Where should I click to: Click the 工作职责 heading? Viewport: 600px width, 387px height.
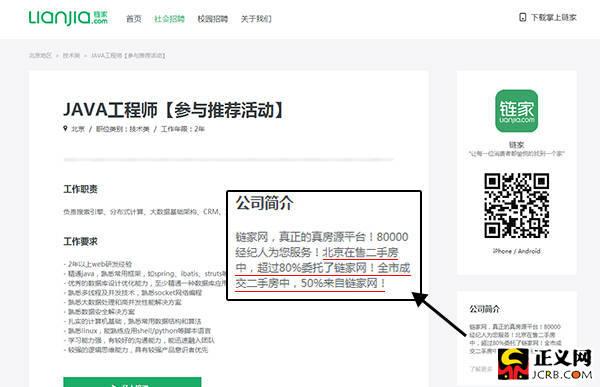tap(80, 189)
